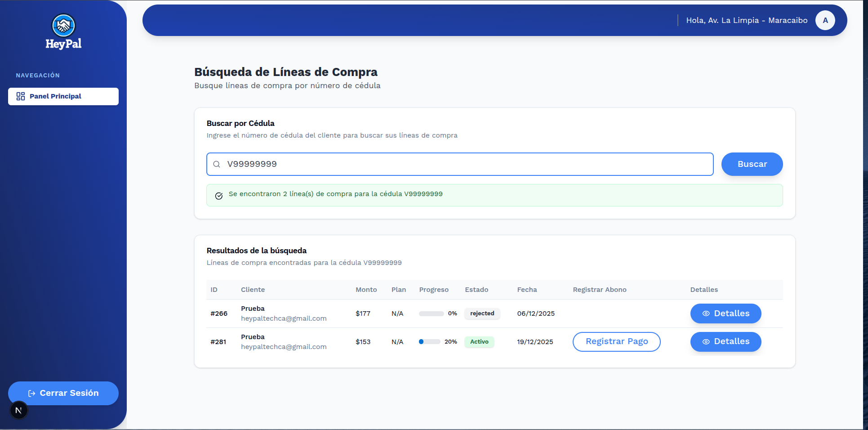Click the cédula search input field

tap(467, 164)
